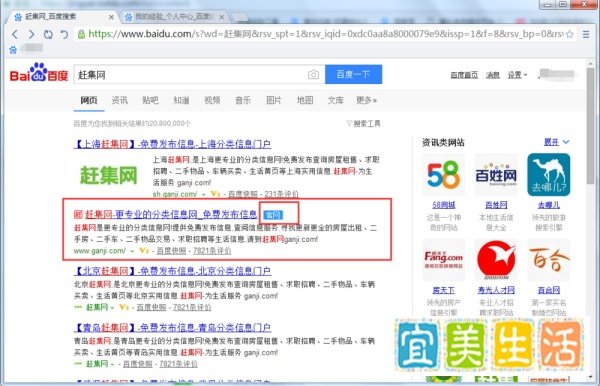
Task: Switch to the 我的经验_个人中心 browser tab
Action: tap(174, 17)
